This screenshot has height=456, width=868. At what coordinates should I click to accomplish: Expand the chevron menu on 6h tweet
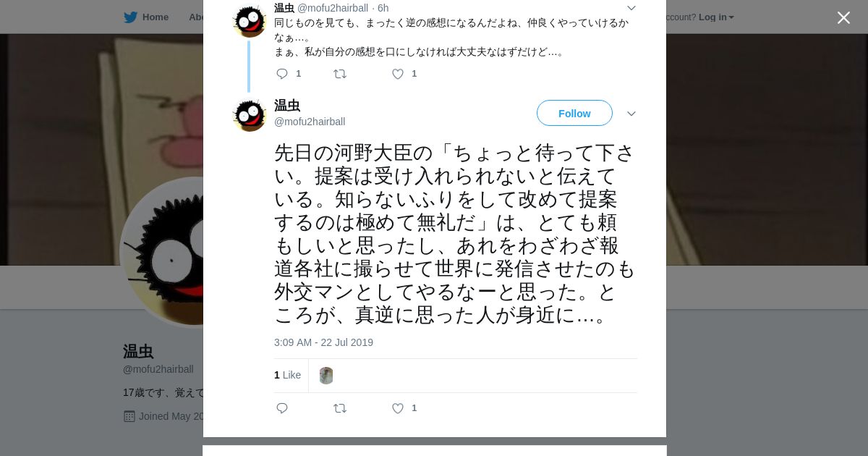pos(631,8)
